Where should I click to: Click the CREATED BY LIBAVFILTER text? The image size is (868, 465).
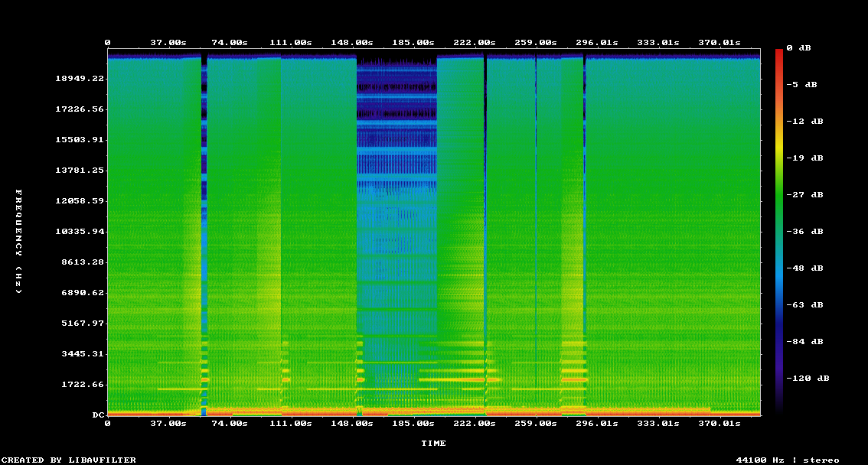point(69,460)
